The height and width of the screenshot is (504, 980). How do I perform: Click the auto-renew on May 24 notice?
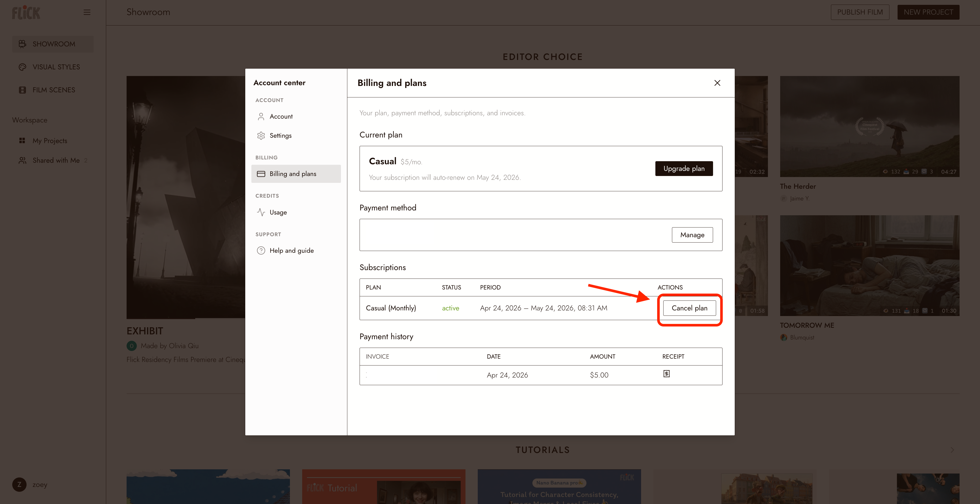pyautogui.click(x=445, y=178)
